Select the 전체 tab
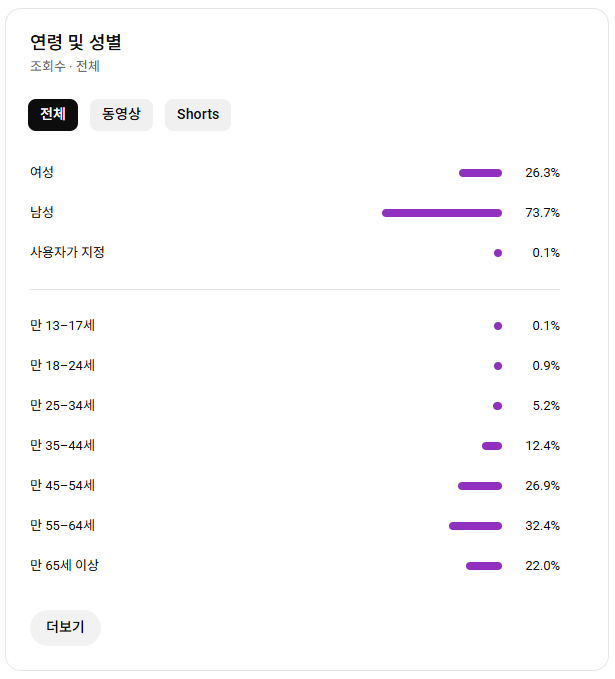 53,115
